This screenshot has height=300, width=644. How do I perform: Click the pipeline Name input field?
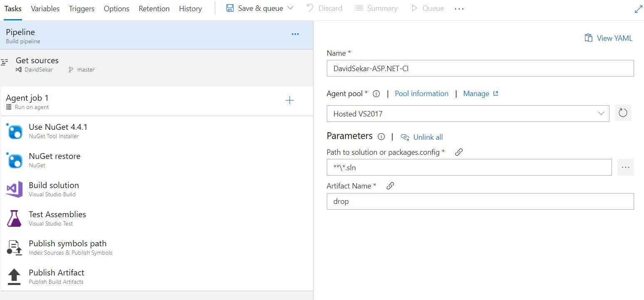coord(480,68)
